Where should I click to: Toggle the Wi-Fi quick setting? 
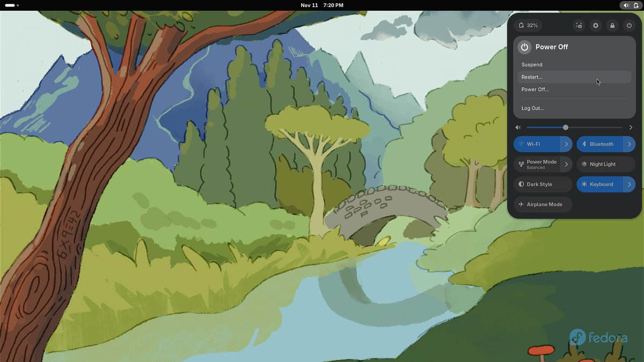[x=537, y=144]
